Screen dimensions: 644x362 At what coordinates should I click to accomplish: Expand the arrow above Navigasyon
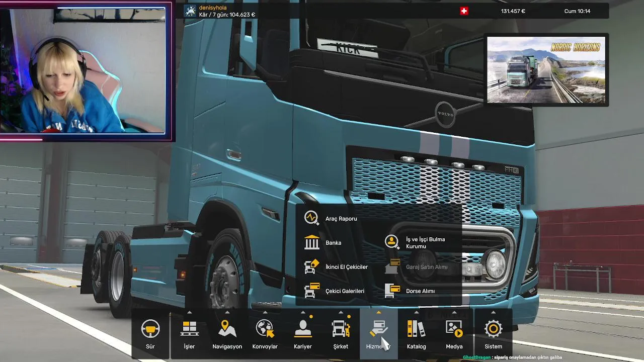click(227, 312)
